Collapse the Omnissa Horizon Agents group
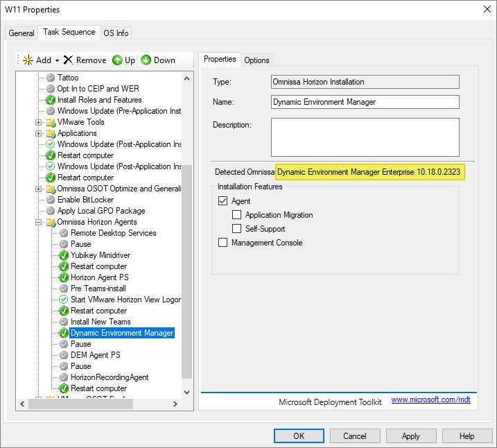 coord(40,222)
